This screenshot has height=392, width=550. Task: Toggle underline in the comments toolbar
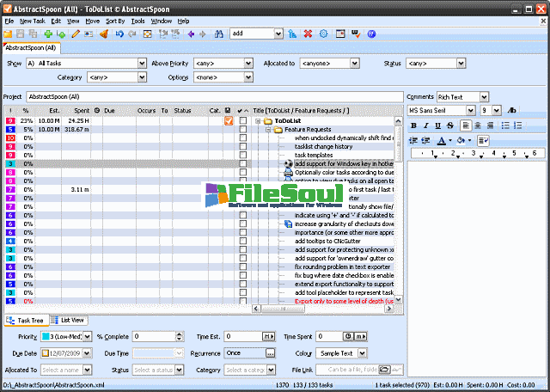point(437,126)
